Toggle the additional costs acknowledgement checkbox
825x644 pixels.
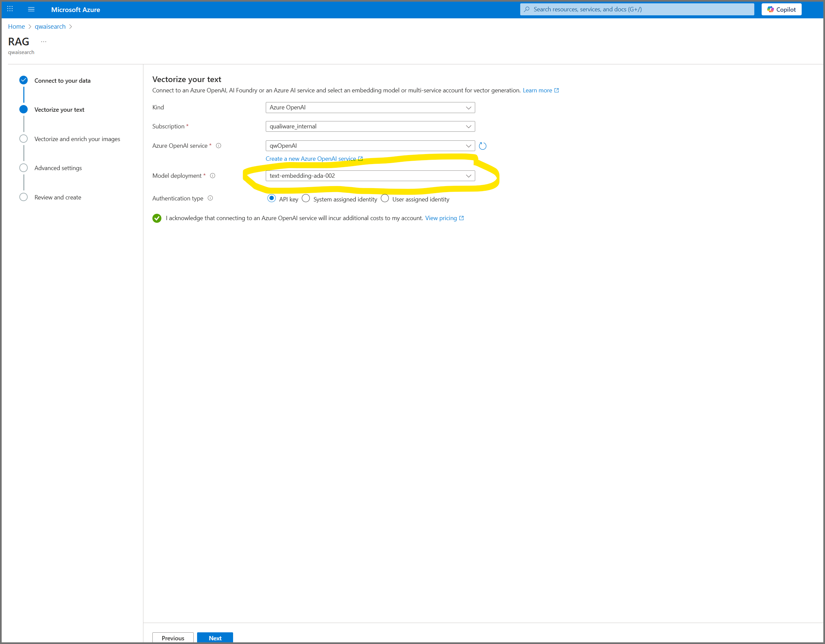point(157,218)
